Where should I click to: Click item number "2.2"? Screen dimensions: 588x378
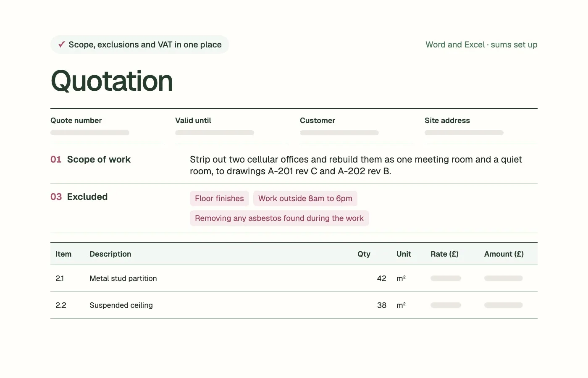point(61,305)
